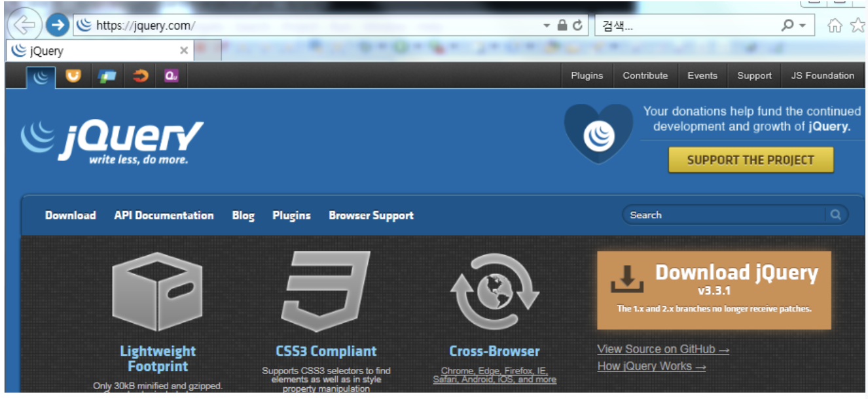Click the browser Forward arrow button
This screenshot has height=399, width=868.
[x=58, y=26]
